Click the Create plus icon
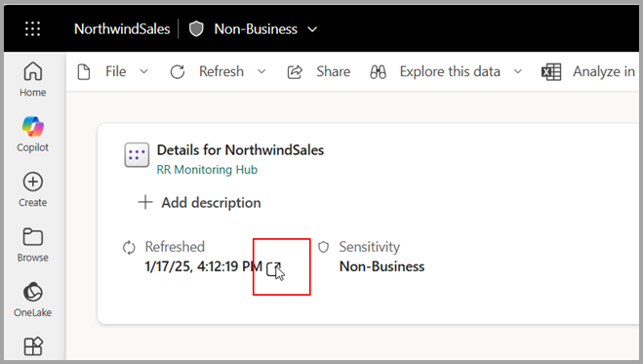 click(32, 182)
